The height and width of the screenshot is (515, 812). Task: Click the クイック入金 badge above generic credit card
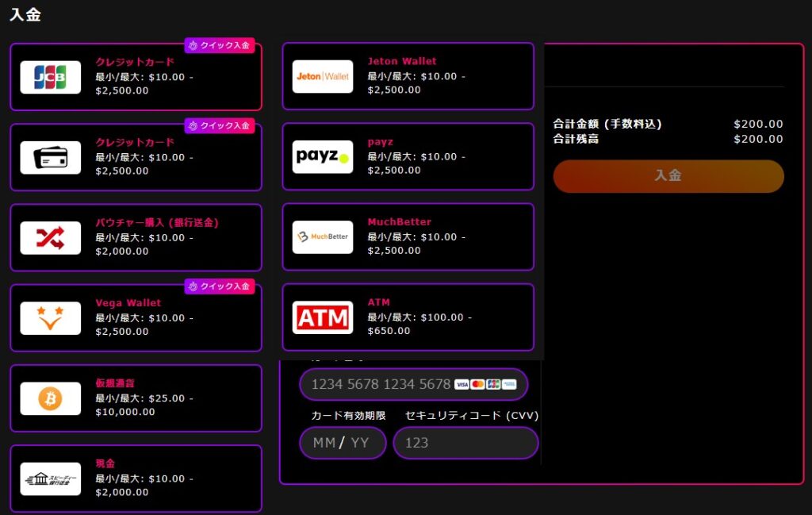tap(220, 125)
